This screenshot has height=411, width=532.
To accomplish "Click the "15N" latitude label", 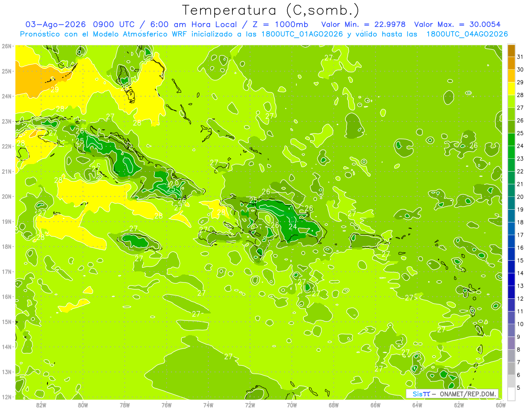I will pyautogui.click(x=6, y=321).
